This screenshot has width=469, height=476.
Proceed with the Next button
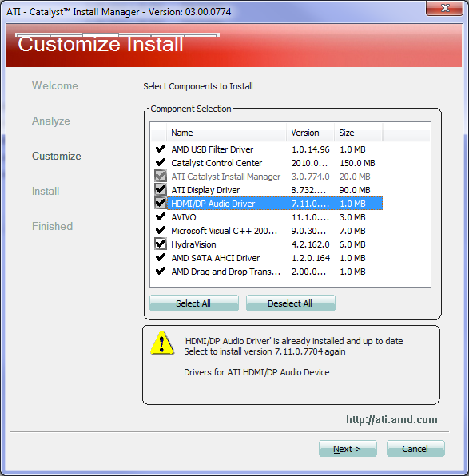click(x=348, y=449)
